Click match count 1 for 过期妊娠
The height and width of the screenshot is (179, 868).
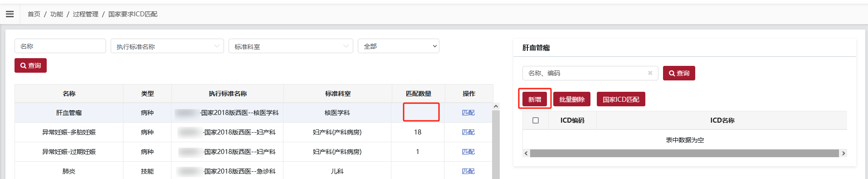point(418,152)
